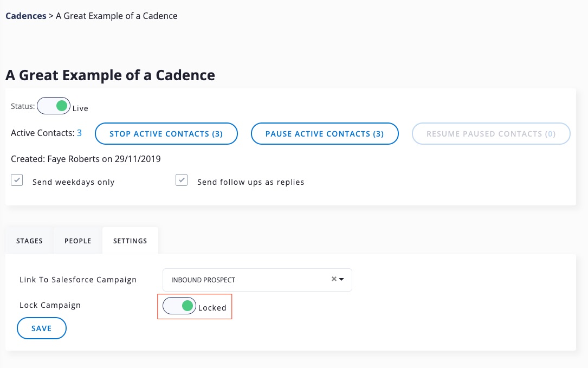Click the INBOUND PROSPECT selected value
Viewport: 588px width, 368px height.
click(x=203, y=280)
